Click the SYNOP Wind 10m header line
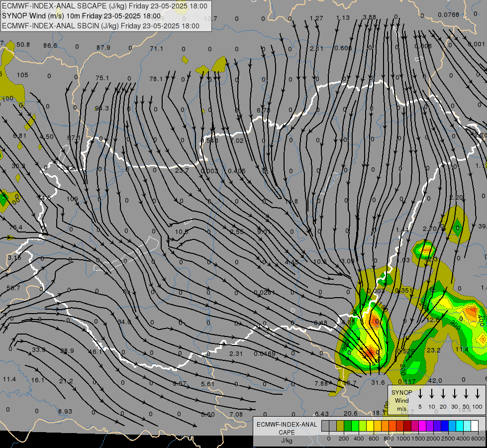 click(82, 16)
